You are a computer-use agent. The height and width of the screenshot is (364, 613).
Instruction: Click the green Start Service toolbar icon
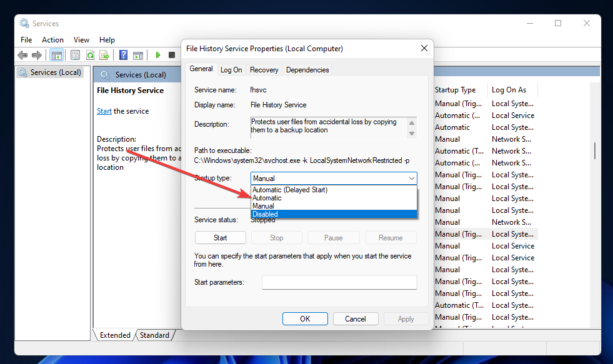coord(158,55)
